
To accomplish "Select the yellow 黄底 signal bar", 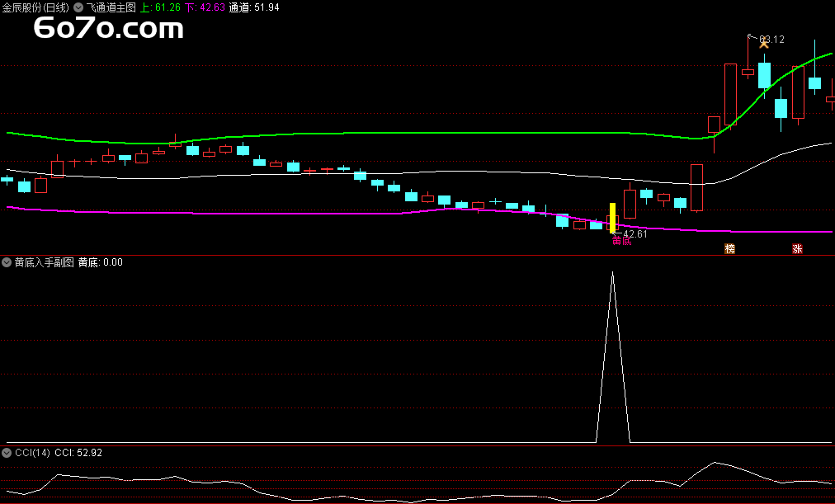I will point(612,218).
